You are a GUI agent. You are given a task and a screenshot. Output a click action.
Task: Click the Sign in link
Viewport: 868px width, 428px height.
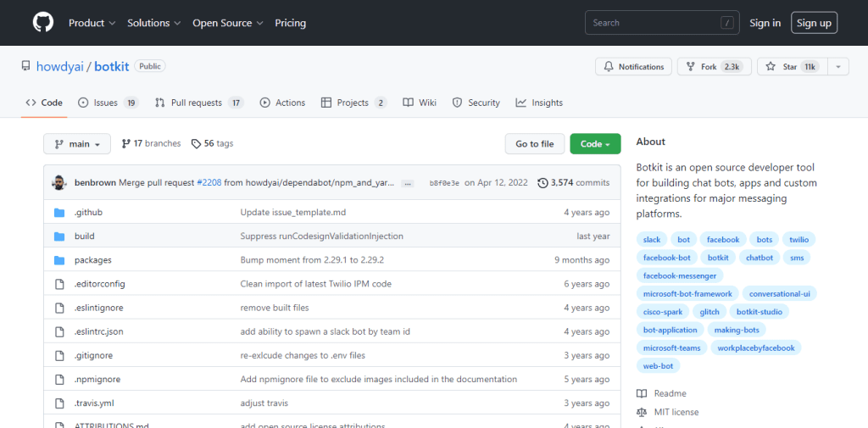pos(765,23)
